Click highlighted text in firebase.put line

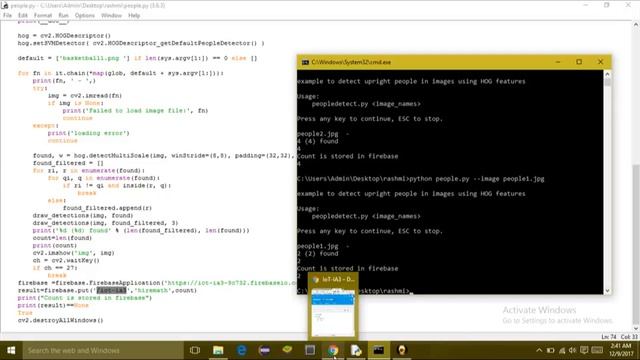coord(111,290)
